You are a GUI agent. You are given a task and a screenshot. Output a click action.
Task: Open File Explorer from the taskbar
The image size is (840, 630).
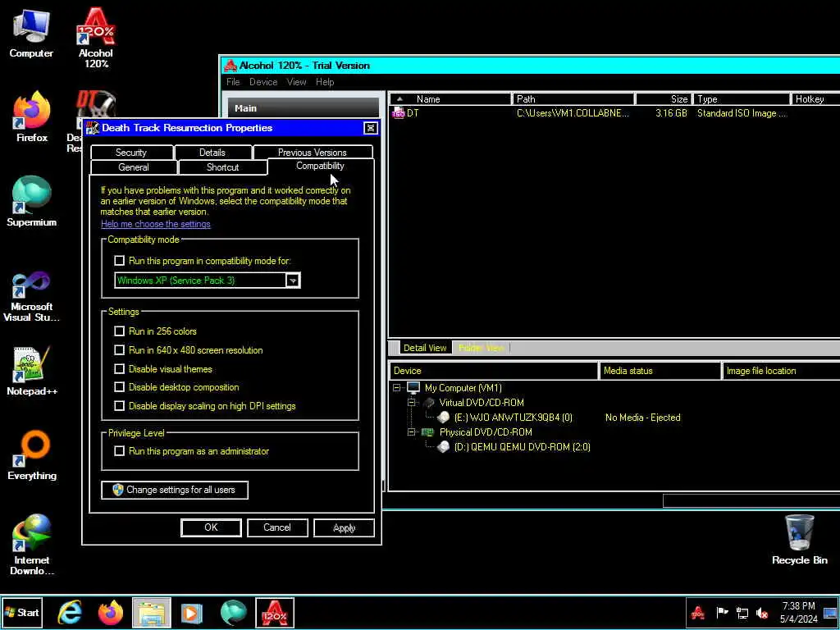[152, 613]
